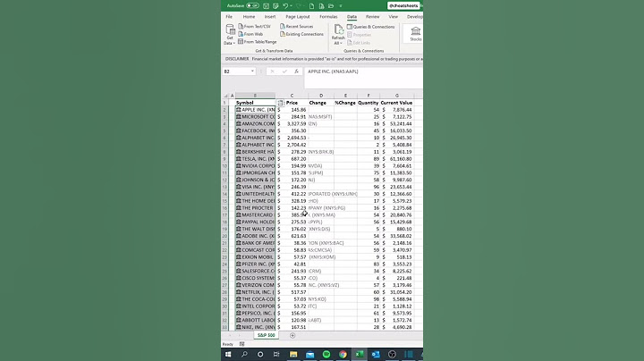Image resolution: width=644 pixels, height=361 pixels.
Task: Click the Refresh All icon
Action: (x=338, y=29)
